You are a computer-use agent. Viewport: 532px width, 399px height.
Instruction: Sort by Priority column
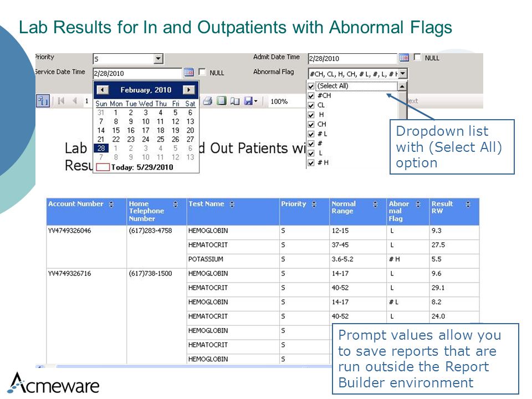tap(314, 204)
